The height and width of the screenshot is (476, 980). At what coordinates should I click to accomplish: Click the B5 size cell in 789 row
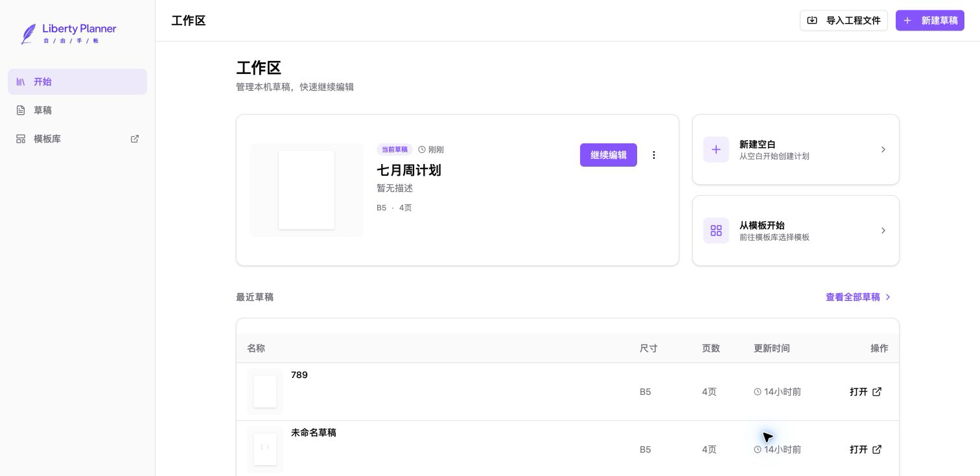pos(645,392)
